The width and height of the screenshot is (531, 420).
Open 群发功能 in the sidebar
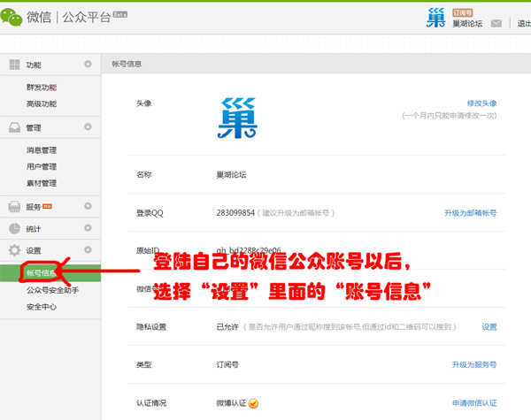[42, 88]
